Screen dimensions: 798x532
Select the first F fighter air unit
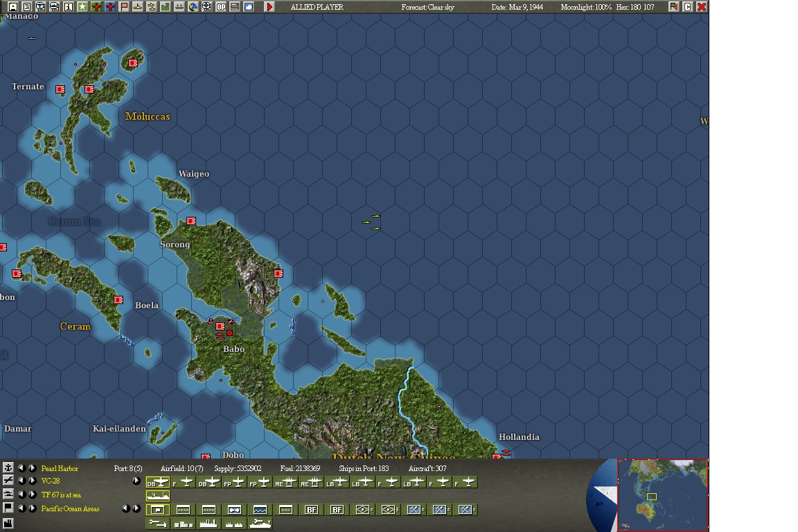183,482
